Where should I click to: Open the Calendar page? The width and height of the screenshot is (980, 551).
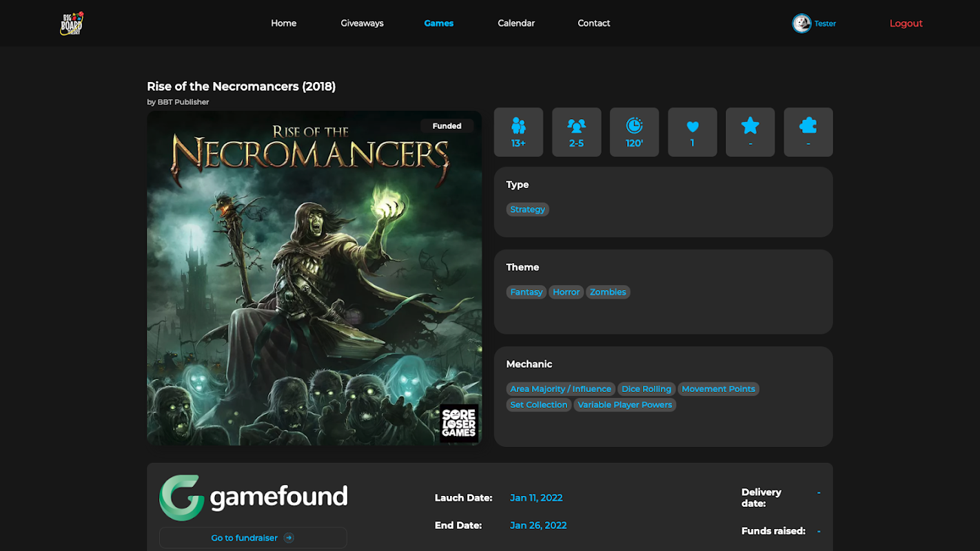[516, 23]
